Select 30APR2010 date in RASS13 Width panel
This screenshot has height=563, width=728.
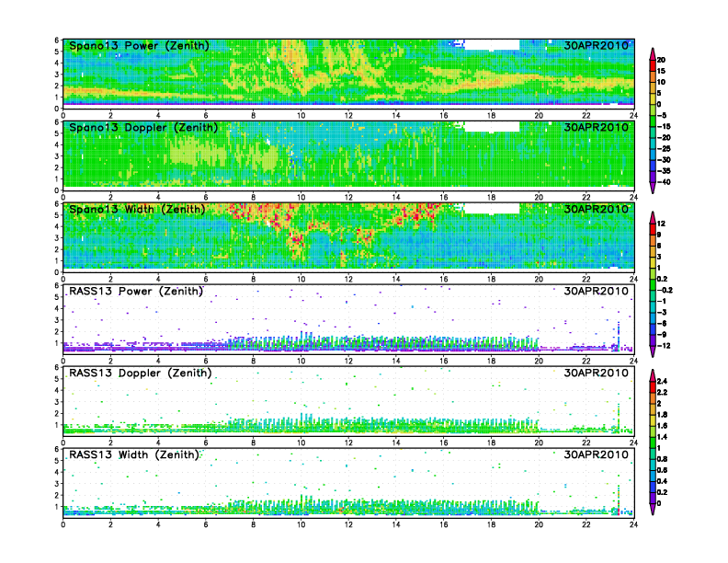pyautogui.click(x=597, y=454)
